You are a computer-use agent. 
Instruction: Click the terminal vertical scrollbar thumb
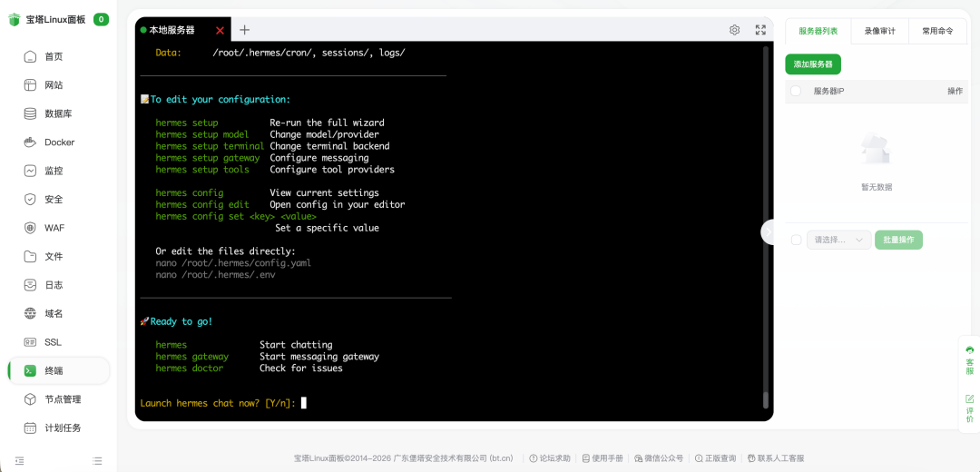click(x=766, y=399)
